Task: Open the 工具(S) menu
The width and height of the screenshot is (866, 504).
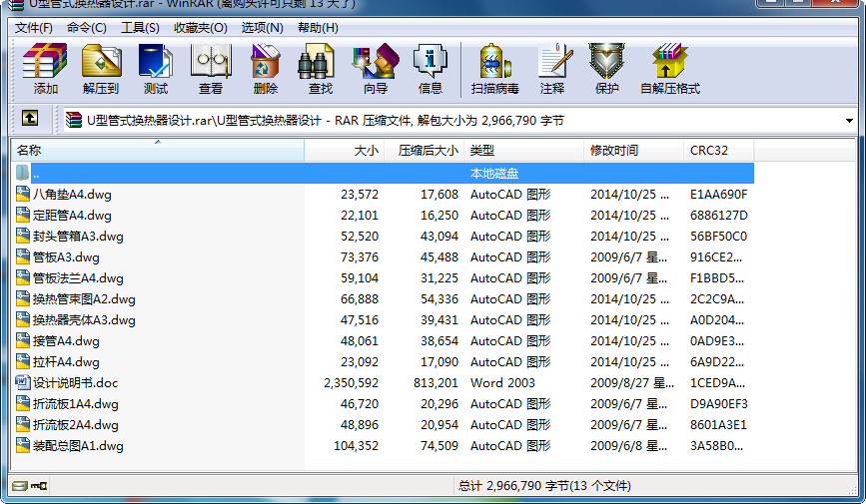Action: (x=140, y=28)
